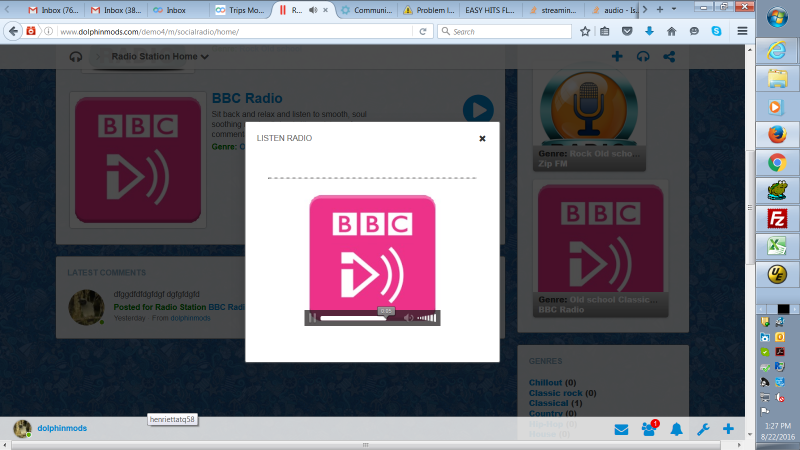Click the headphones icon in page toolbar
Viewport: 800px width, 450px height.
pyautogui.click(x=643, y=56)
